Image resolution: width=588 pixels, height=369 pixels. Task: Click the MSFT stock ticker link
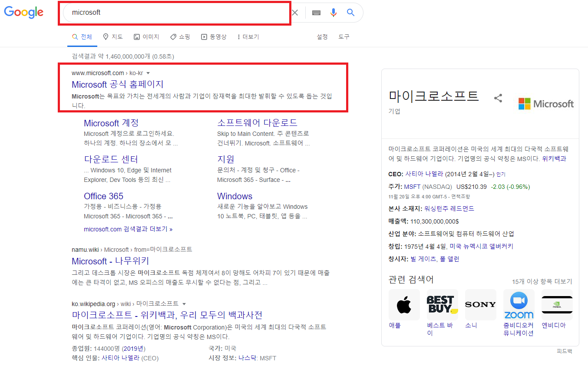(412, 187)
